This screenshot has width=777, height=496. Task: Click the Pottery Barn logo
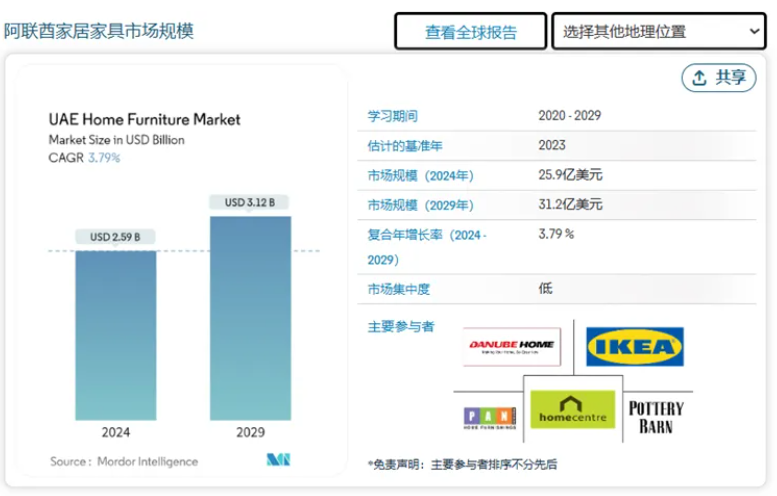tap(656, 416)
